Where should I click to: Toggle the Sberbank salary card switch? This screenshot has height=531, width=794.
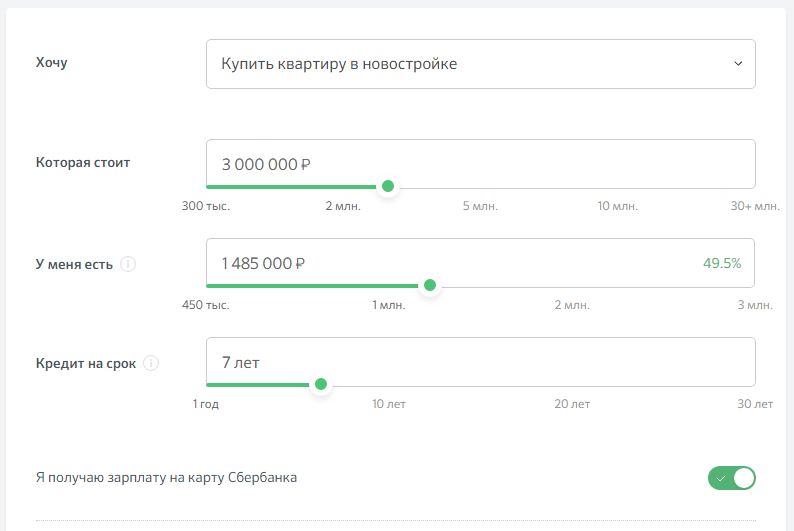732,478
